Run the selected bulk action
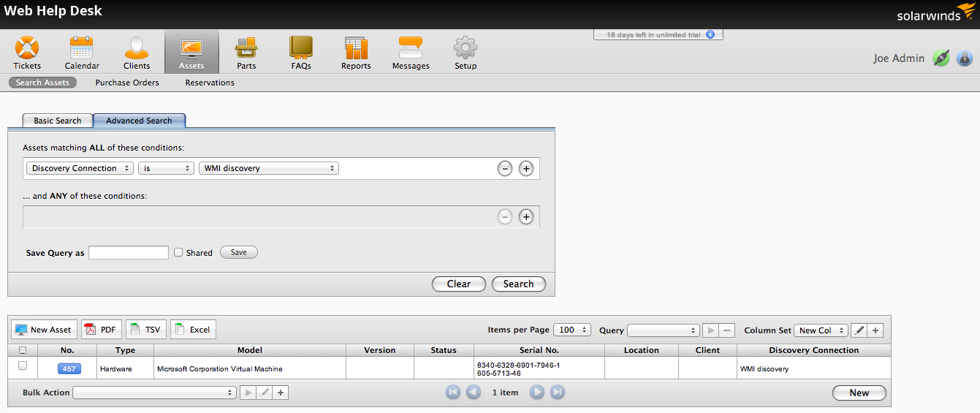The height and width of the screenshot is (413, 980). click(x=248, y=393)
